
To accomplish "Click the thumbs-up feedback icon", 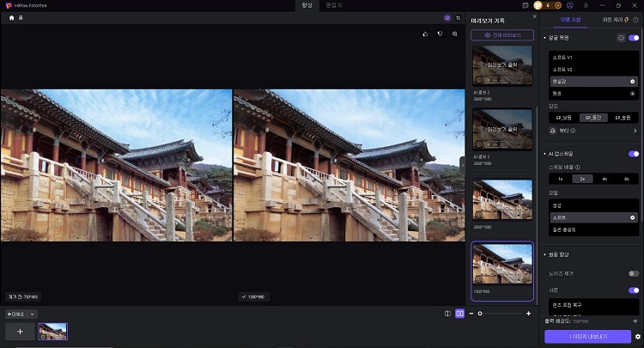I will point(425,34).
